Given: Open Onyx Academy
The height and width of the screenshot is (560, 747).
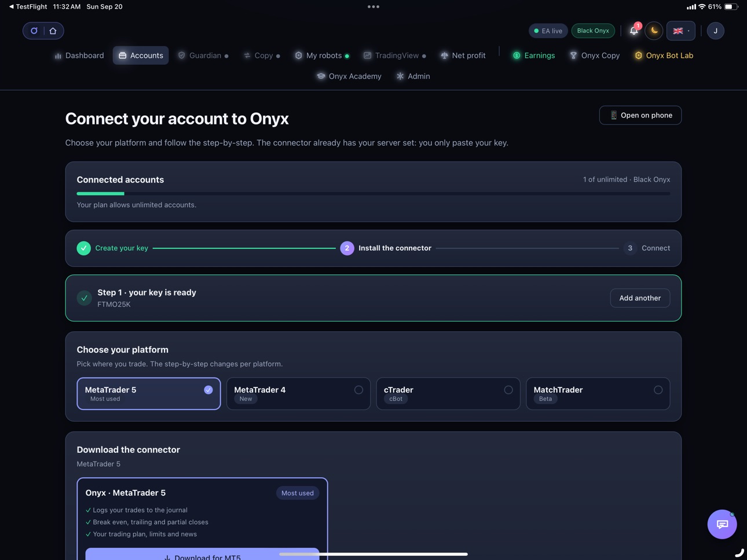Looking at the screenshot, I should (x=349, y=76).
